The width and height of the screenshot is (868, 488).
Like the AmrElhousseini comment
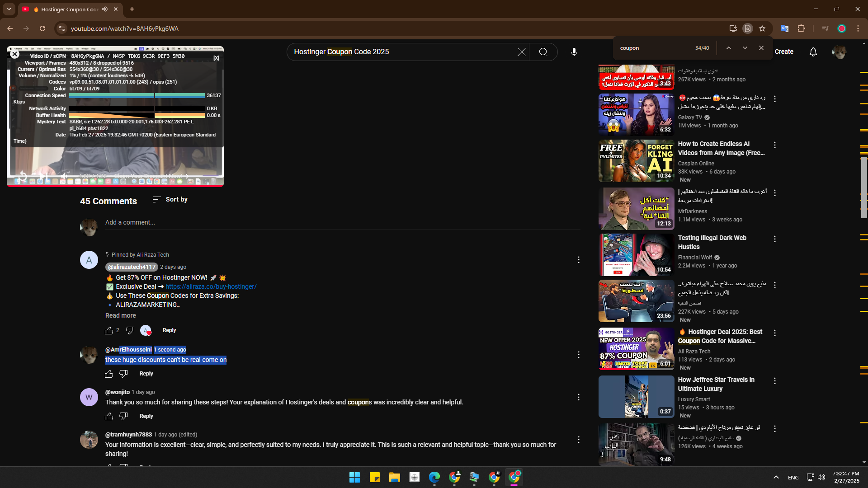109,374
